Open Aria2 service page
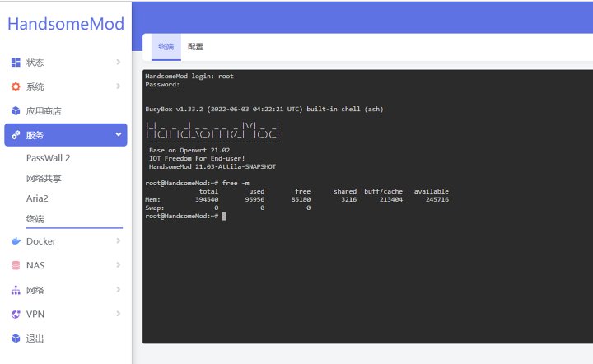593x364 pixels. pyautogui.click(x=37, y=198)
